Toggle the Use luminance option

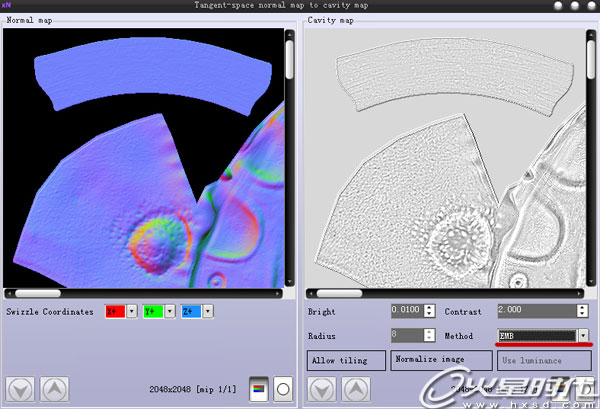pyautogui.click(x=544, y=360)
